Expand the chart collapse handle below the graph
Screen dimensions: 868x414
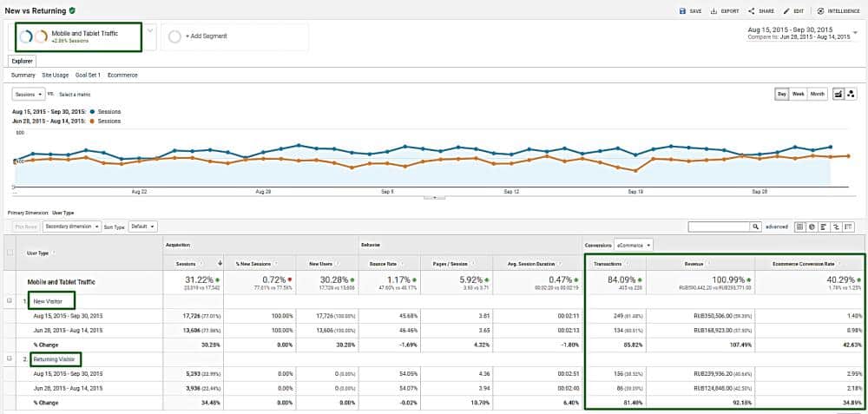click(434, 197)
